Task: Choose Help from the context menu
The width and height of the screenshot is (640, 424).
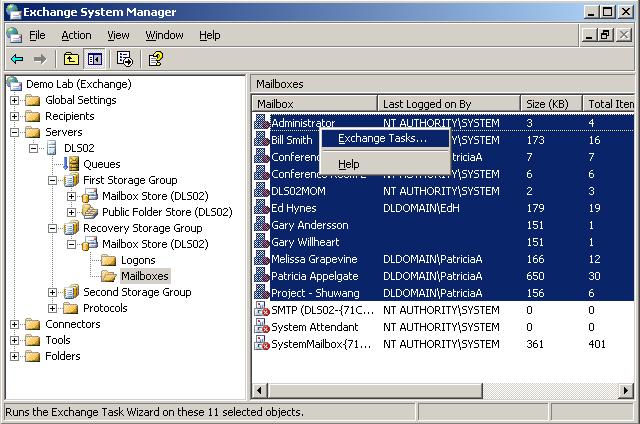Action: coord(386,164)
